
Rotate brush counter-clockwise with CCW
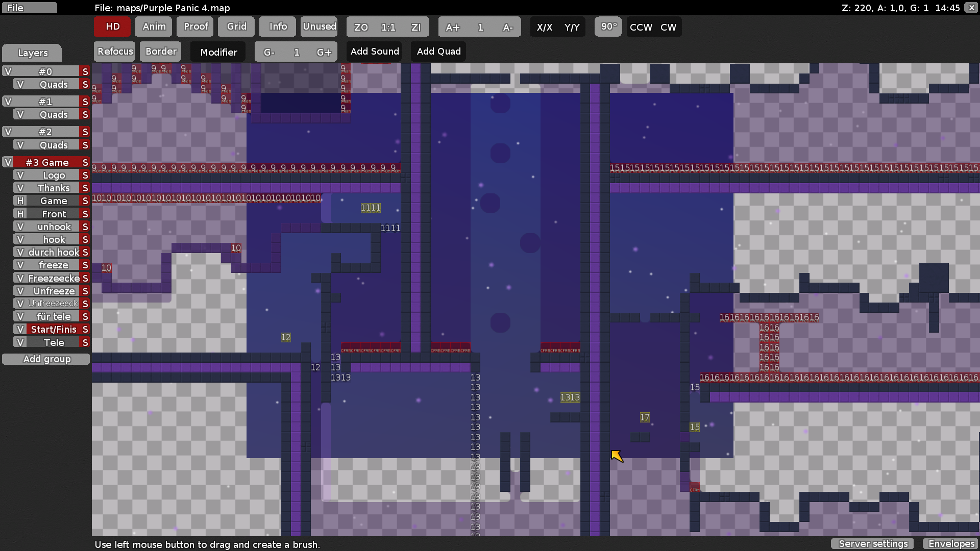tap(641, 27)
